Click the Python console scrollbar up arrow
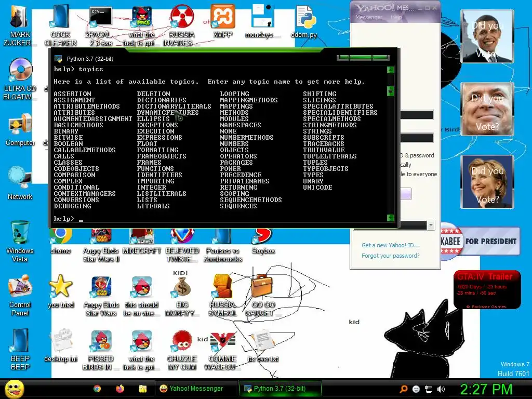532x399 pixels. (390, 70)
